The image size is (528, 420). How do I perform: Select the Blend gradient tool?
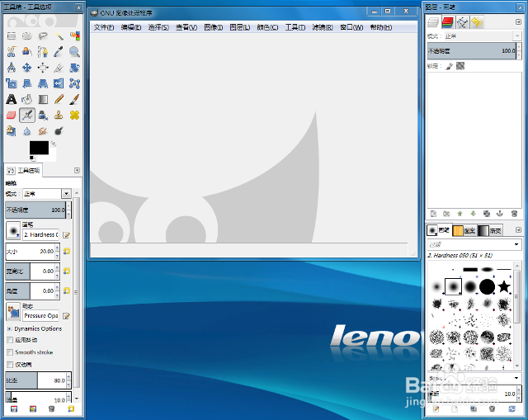coord(43,99)
